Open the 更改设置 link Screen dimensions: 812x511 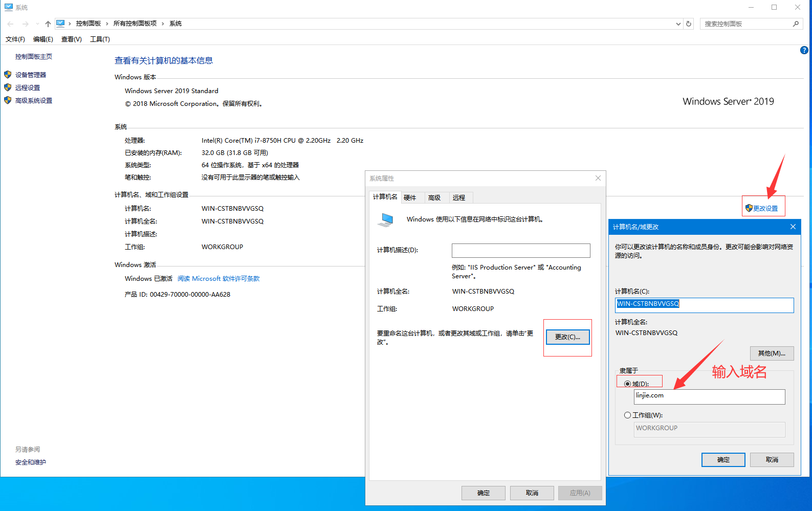[x=762, y=208]
